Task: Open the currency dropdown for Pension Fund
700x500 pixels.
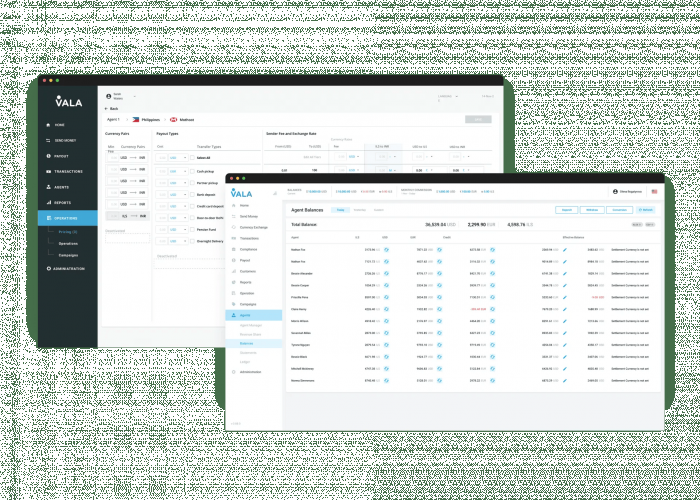Action: pos(178,229)
